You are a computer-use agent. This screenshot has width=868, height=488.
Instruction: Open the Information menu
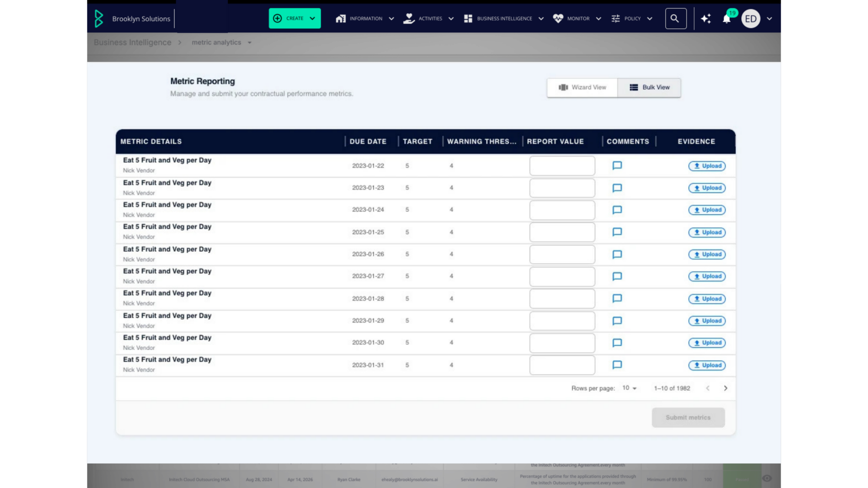click(365, 19)
